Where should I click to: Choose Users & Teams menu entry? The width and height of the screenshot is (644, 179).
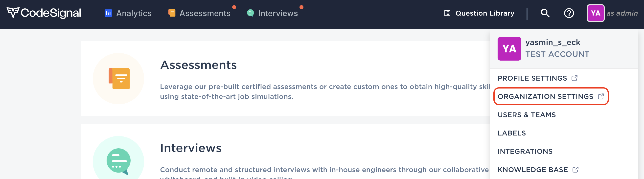[x=527, y=115]
